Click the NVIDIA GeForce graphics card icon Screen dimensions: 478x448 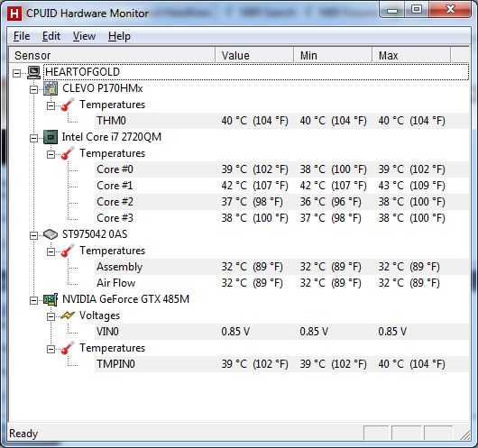[x=51, y=299]
